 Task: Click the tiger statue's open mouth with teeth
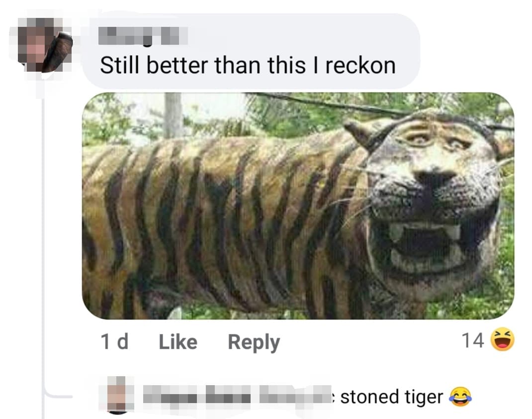coord(424,243)
